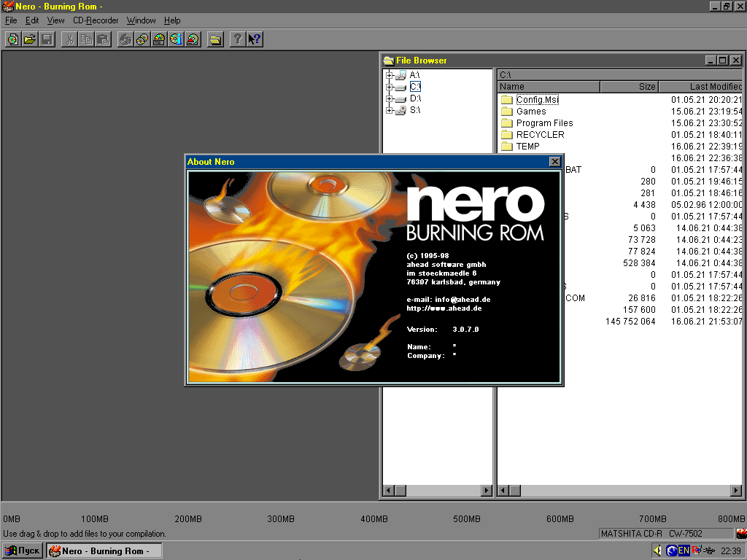Open the Edit menu
The width and height of the screenshot is (747, 560).
click(x=32, y=20)
